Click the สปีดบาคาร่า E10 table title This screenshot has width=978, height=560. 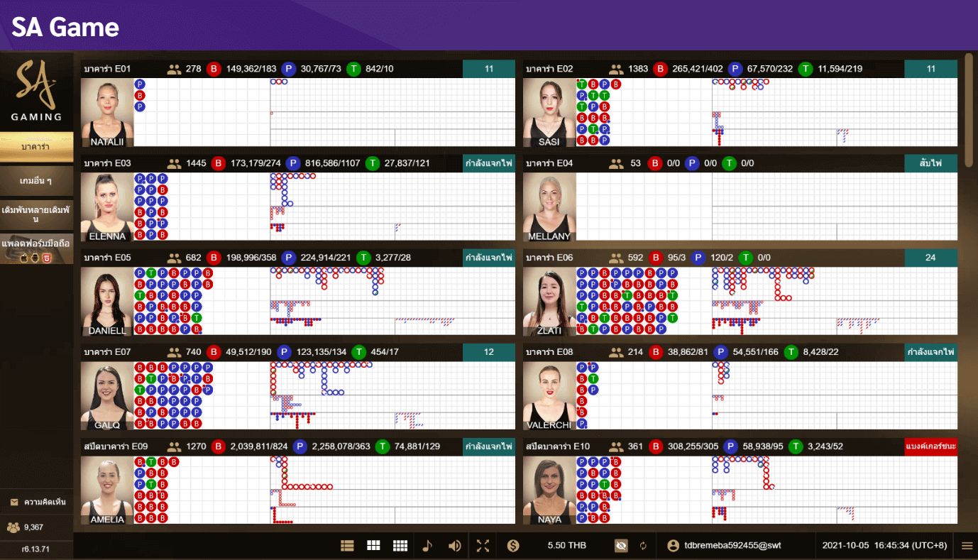pyautogui.click(x=559, y=446)
